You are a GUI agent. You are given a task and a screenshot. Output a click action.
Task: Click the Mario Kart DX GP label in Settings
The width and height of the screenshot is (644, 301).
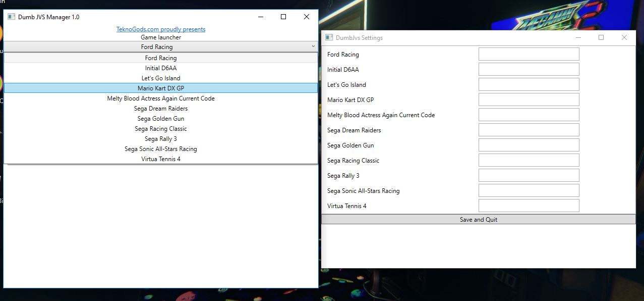pyautogui.click(x=350, y=100)
